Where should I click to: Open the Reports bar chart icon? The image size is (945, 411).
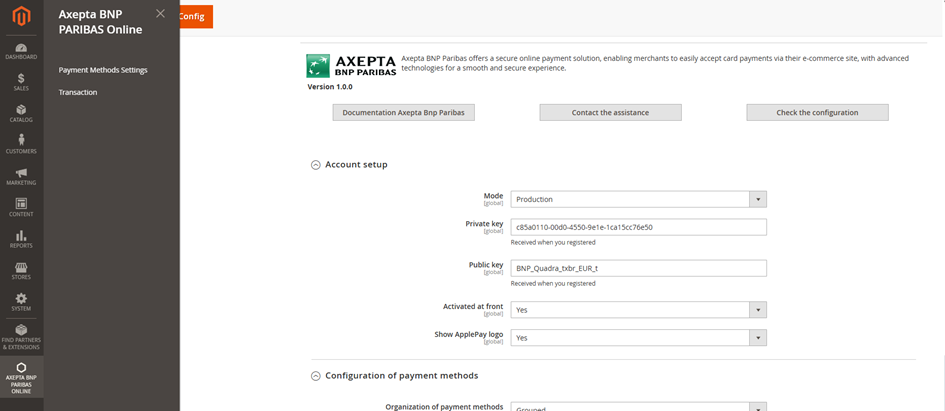21,239
